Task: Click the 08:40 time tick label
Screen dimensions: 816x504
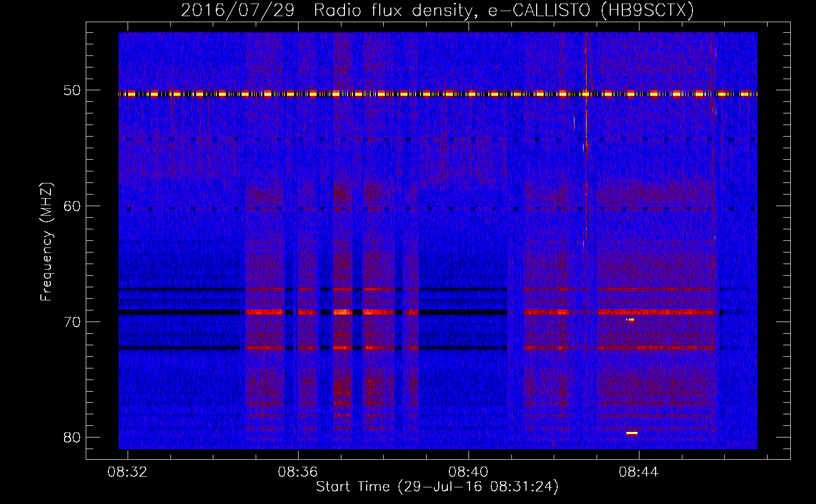Action: [469, 472]
